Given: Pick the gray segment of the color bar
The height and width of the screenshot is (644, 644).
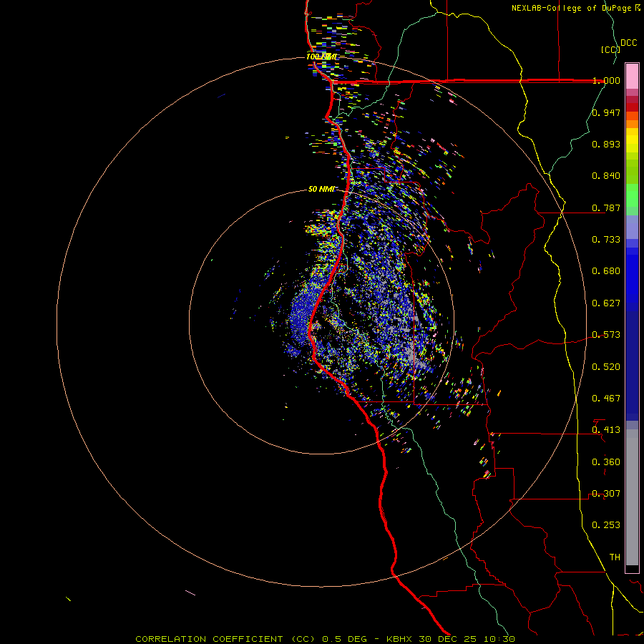Looking at the screenshot, I should pos(632,497).
